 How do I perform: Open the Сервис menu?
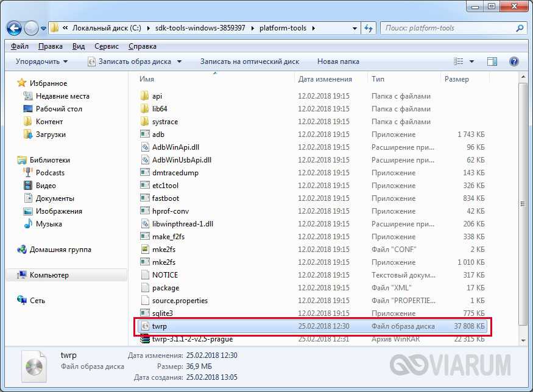click(106, 46)
